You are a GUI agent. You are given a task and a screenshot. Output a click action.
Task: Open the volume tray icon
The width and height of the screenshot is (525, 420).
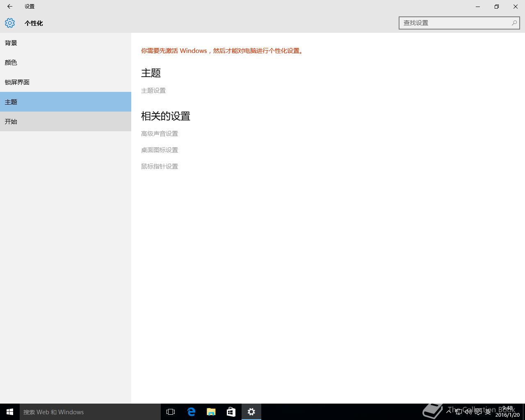pyautogui.click(x=468, y=412)
